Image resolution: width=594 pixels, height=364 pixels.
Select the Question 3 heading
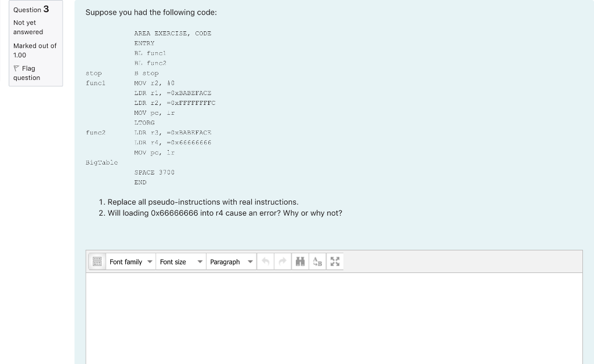click(x=29, y=9)
